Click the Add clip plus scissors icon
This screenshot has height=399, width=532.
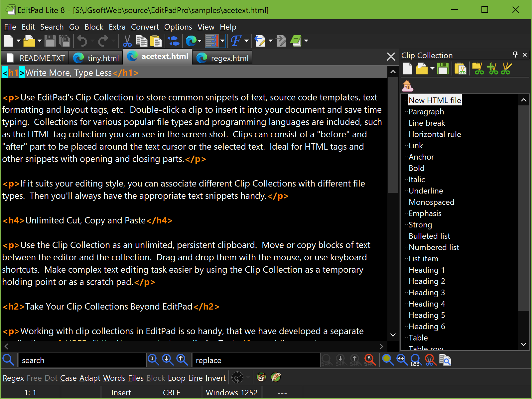pos(492,68)
